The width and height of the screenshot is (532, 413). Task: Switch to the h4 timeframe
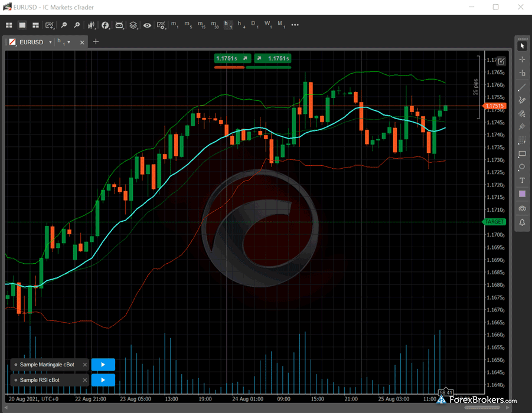241,25
